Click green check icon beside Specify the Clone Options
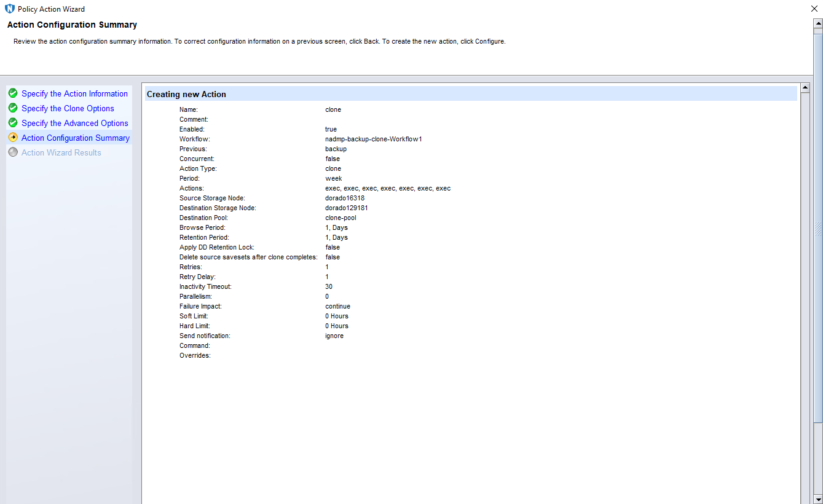This screenshot has height=504, width=823. pyautogui.click(x=13, y=108)
